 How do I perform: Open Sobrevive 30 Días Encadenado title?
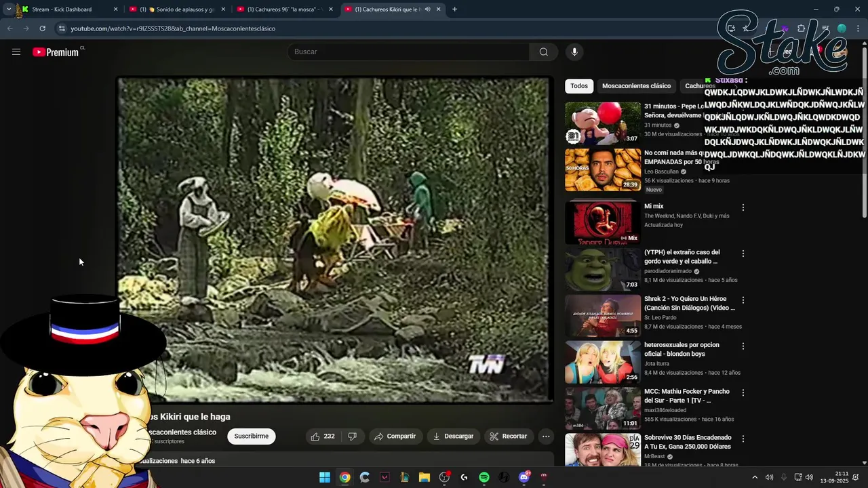coord(688,443)
